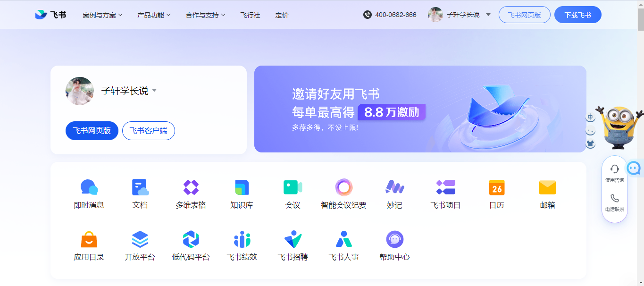Screen dimensions: 644x286
Task: Open the 日历 calendar icon
Action: tap(497, 187)
